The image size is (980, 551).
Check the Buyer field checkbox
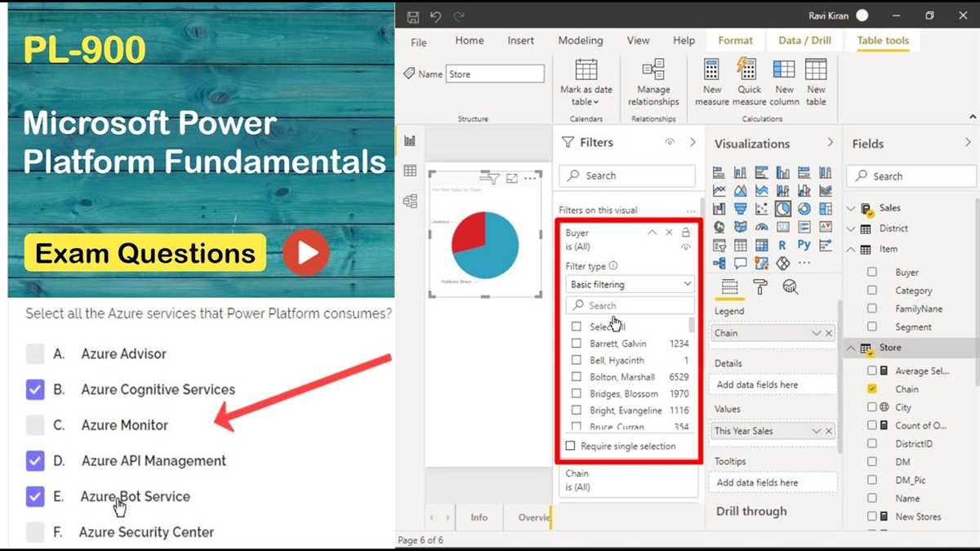click(872, 272)
